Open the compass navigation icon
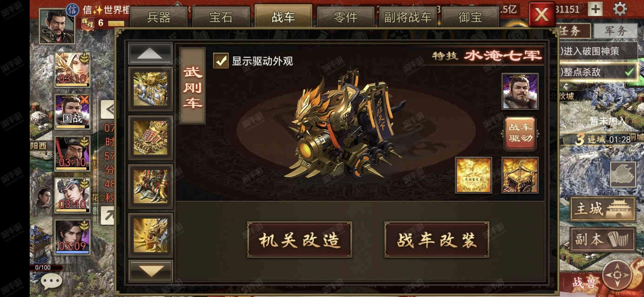Screen dimensions: 644x297 click(x=617, y=274)
